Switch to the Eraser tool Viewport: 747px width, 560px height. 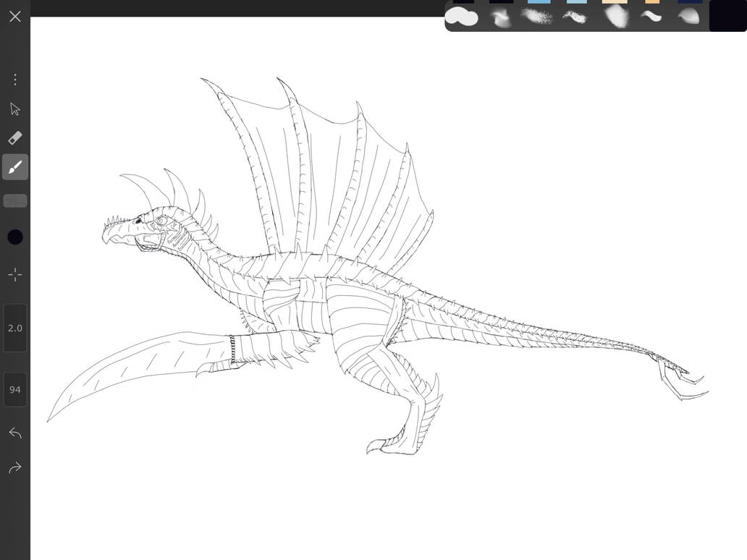pyautogui.click(x=15, y=137)
